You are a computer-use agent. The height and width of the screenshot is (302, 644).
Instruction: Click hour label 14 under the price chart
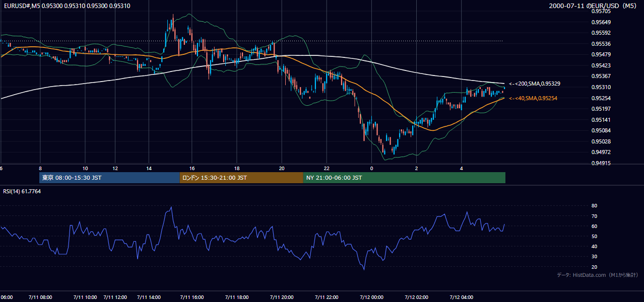pos(149,168)
